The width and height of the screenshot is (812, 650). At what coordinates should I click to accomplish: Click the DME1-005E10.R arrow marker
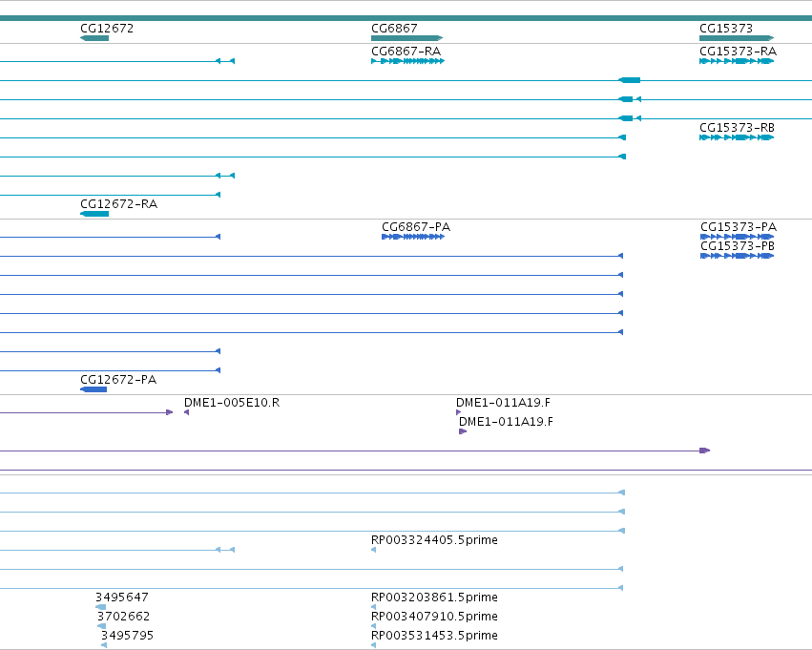[x=186, y=412]
